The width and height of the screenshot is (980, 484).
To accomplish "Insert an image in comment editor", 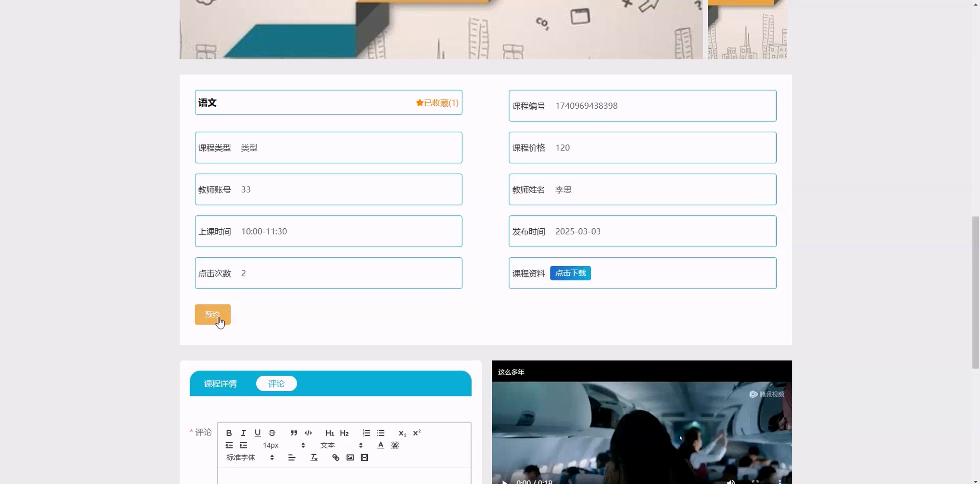I will pos(350,458).
